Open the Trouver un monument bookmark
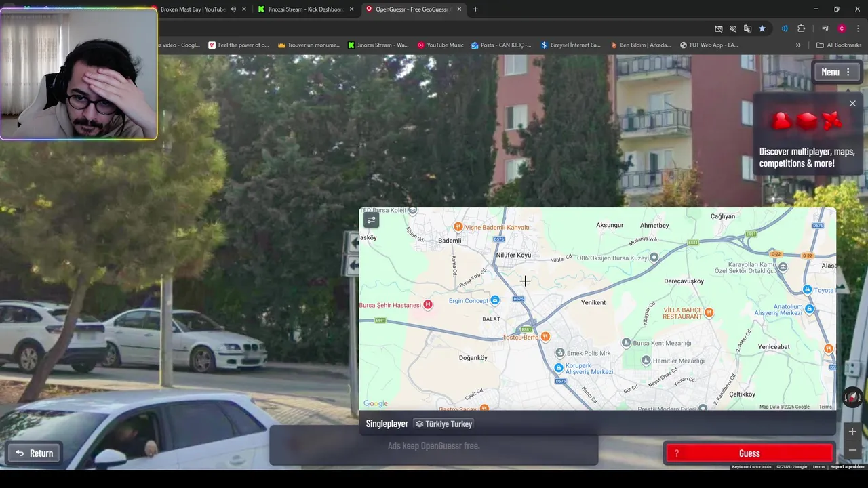The height and width of the screenshot is (488, 868). [309, 45]
